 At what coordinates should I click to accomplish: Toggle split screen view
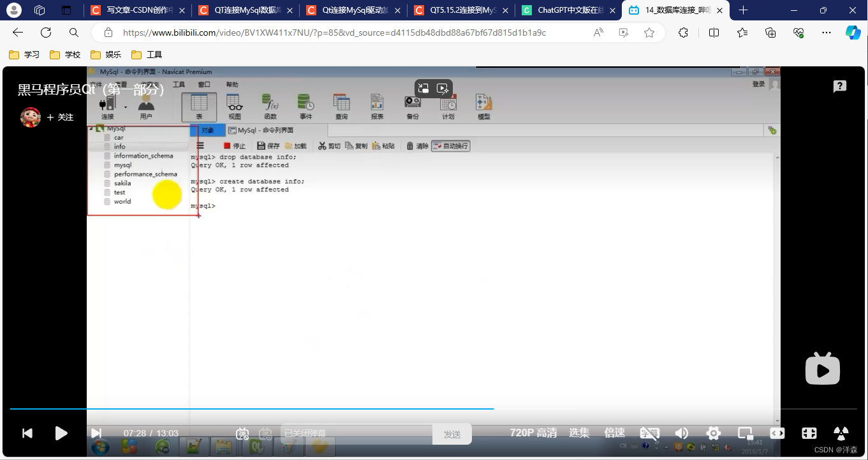tap(714, 33)
